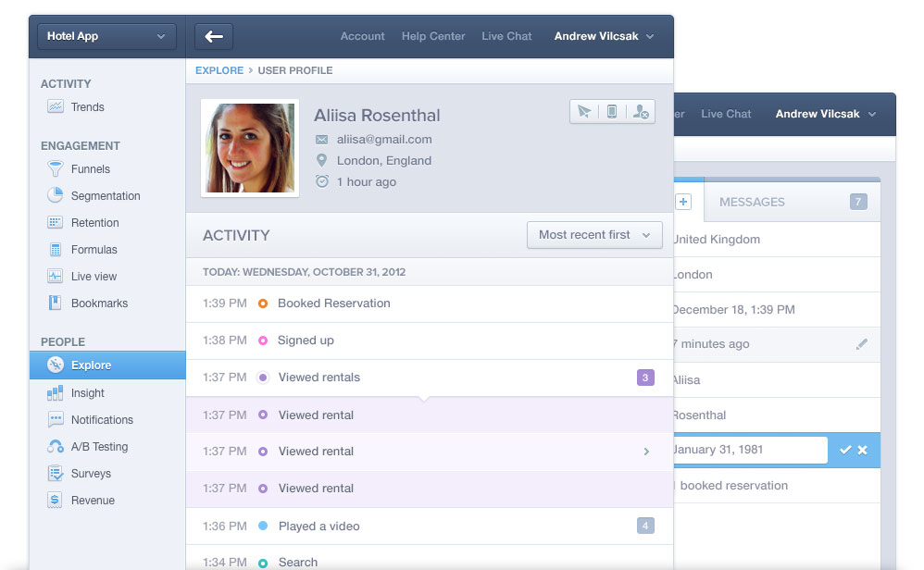Click the cursor pointer icon in profile
924x570 pixels.
(x=583, y=111)
